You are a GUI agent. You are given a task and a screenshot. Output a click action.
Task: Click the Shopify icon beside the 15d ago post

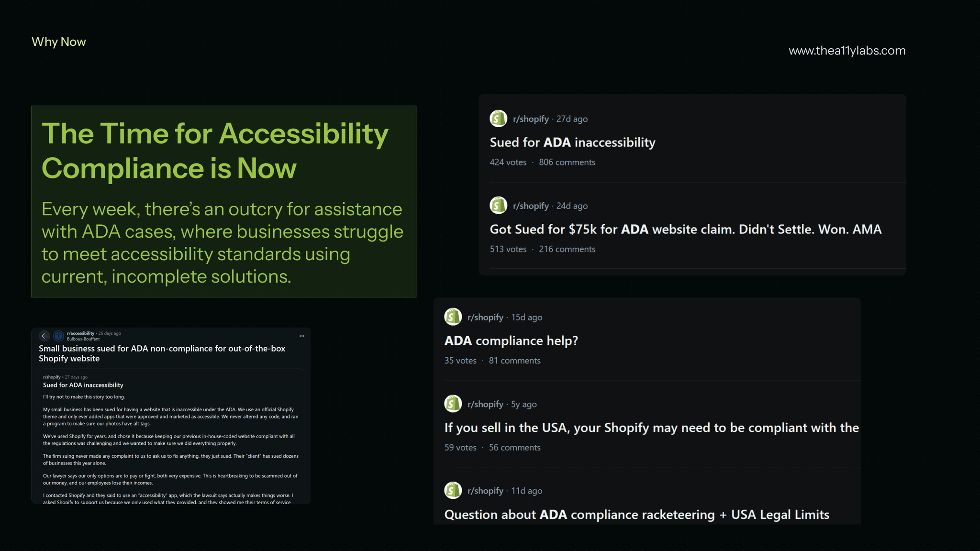[x=453, y=317]
